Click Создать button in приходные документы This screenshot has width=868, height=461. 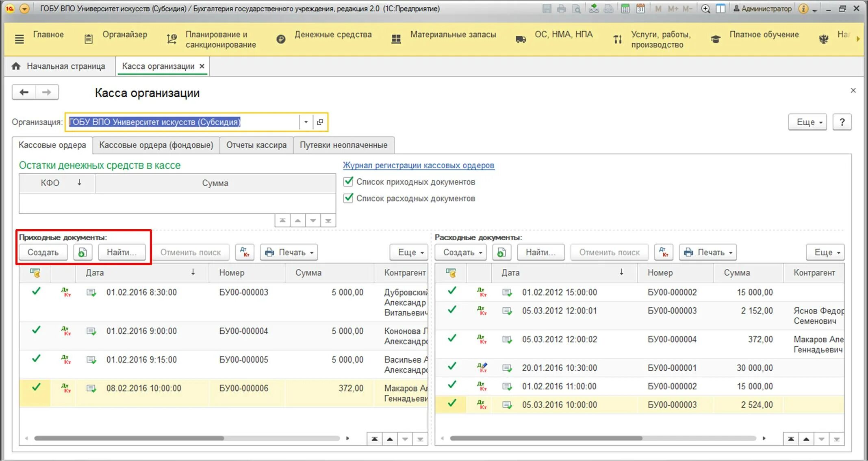(x=42, y=252)
